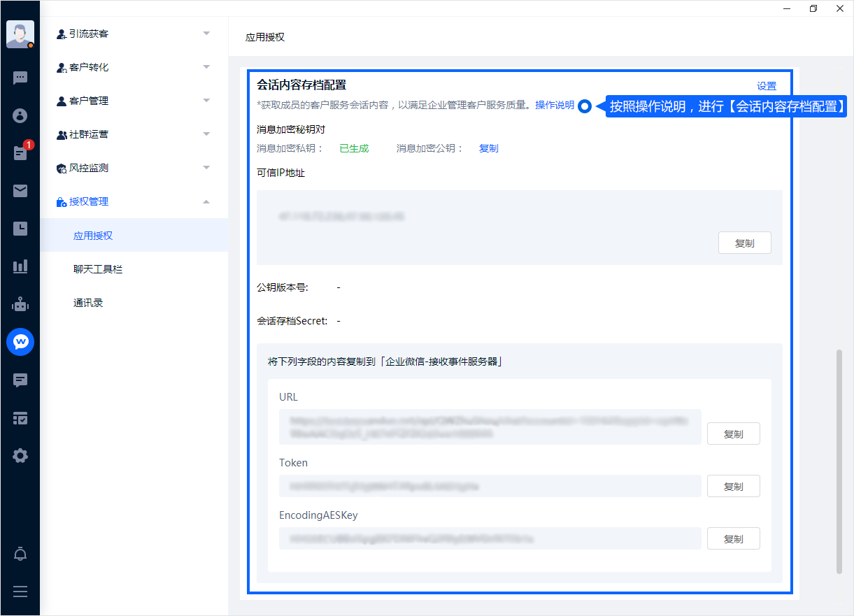854x616 pixels.
Task: Expand the 引流获客 menu section
Action: click(x=134, y=34)
